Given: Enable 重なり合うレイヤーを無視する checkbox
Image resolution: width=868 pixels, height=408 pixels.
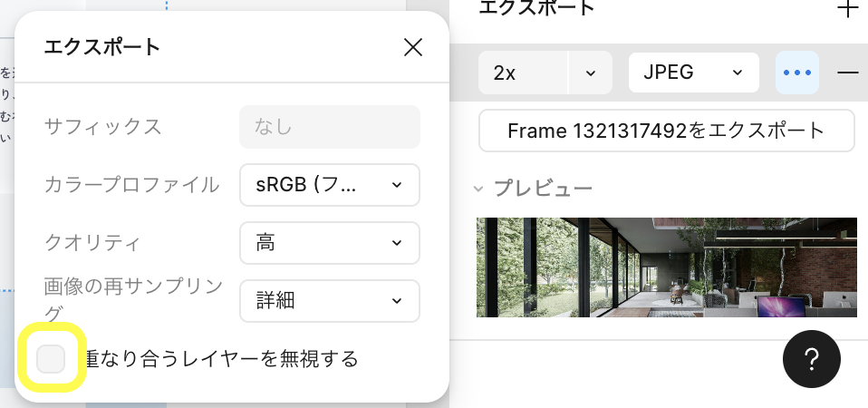Looking at the screenshot, I should 51,359.
